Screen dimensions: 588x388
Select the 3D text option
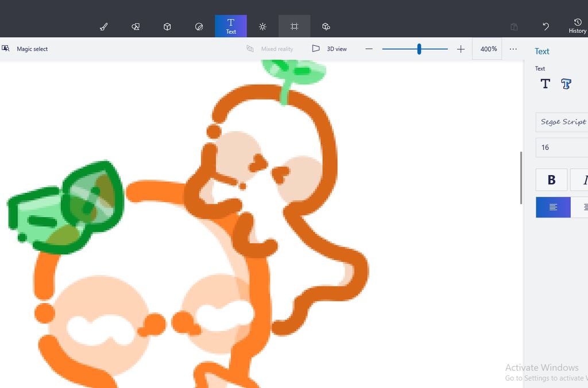pyautogui.click(x=566, y=84)
